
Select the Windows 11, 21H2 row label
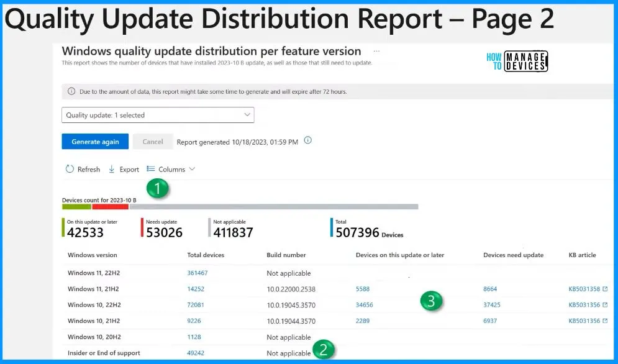(93, 289)
